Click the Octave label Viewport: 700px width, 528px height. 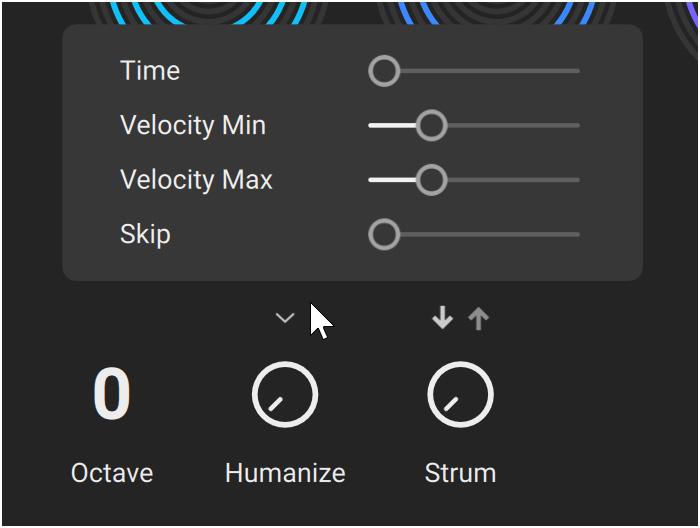111,473
